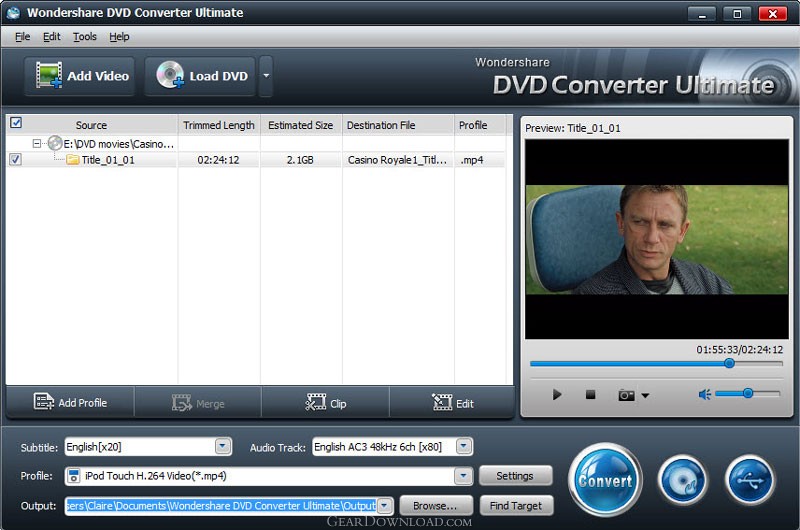Click the Add Video button
Viewport: 800px width, 530px height.
tap(80, 76)
